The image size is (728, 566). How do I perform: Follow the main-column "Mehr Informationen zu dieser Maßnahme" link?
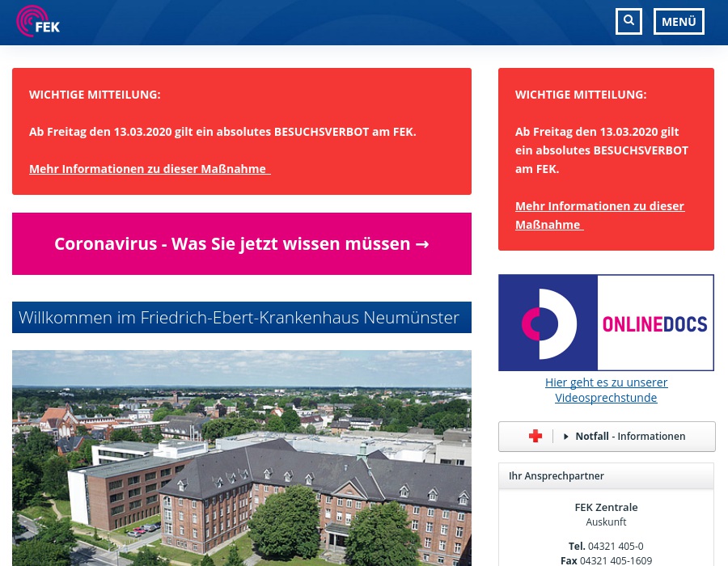coord(149,169)
